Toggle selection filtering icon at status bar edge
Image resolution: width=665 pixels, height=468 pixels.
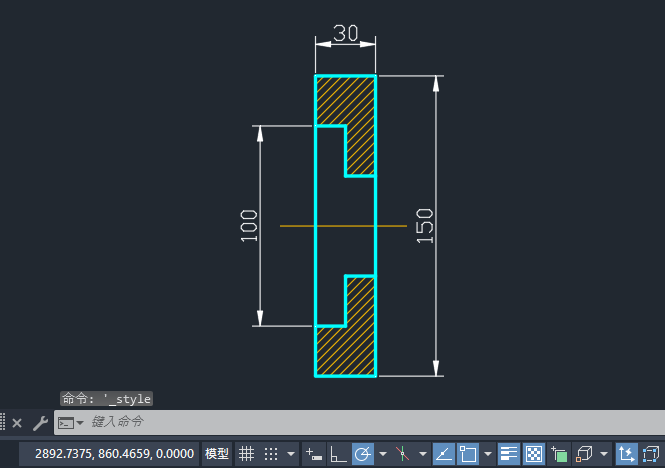pos(651,454)
